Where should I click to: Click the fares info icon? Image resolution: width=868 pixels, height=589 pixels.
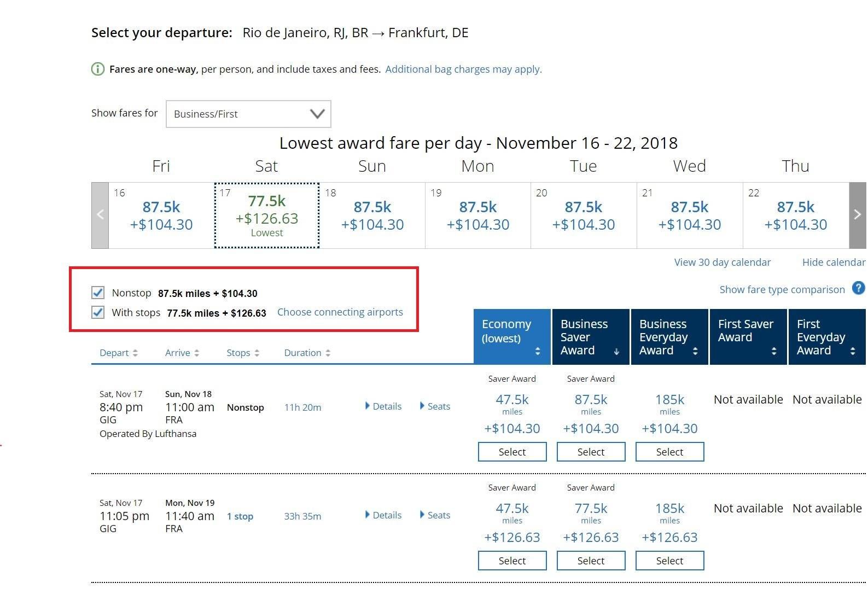tap(97, 69)
